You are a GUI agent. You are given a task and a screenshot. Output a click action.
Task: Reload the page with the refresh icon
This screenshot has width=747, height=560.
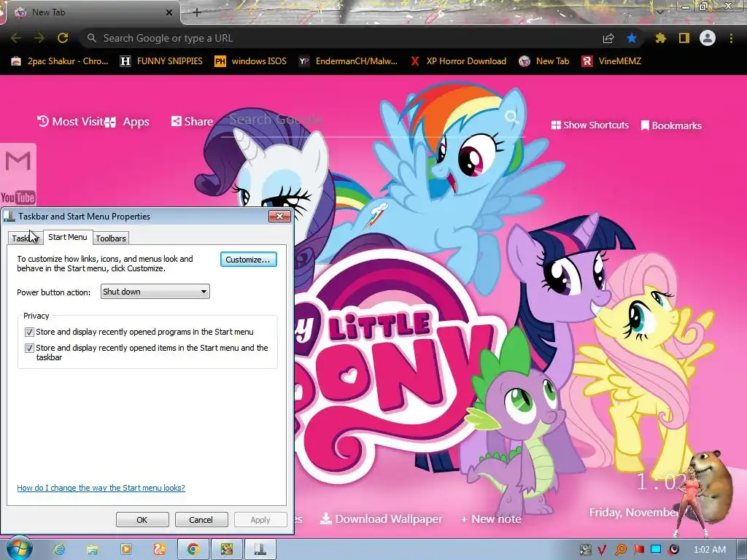[63, 38]
